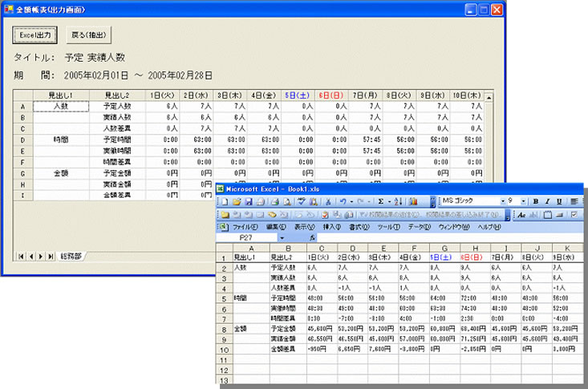Click the insert function fx icon
Screen dimensions: 588x389
312,237
